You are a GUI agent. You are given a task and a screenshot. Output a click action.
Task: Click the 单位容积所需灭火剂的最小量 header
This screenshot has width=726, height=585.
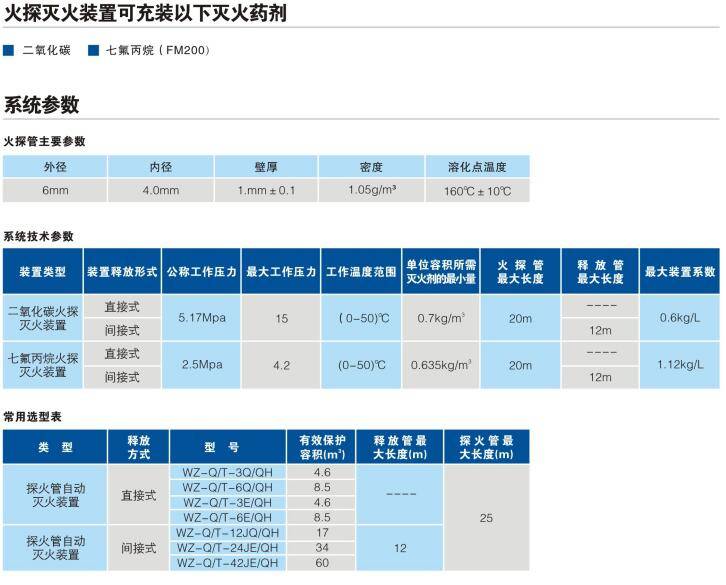coord(441,271)
